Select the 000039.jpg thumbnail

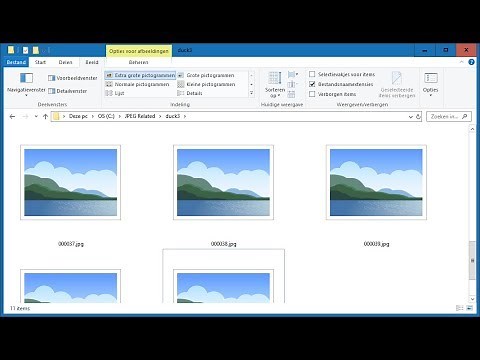(x=376, y=182)
